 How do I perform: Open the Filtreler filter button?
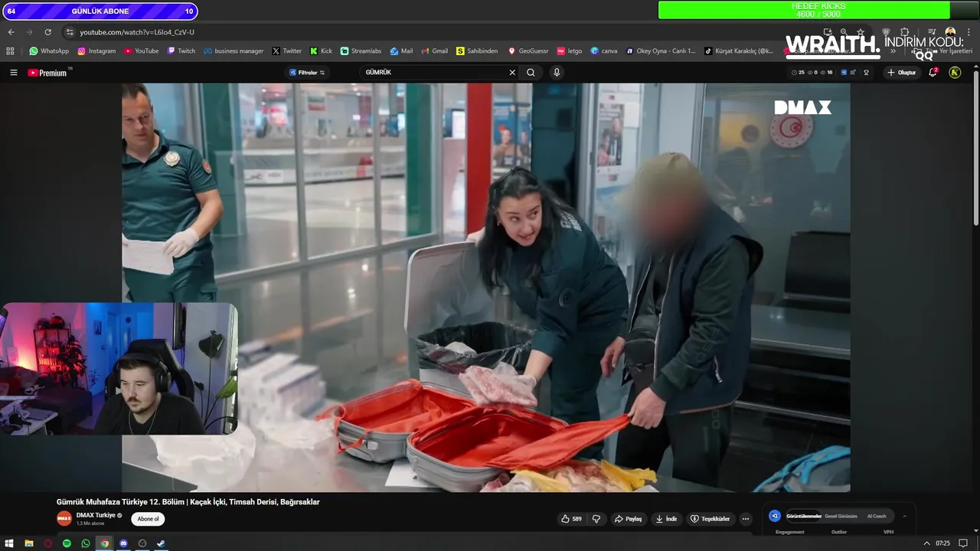coord(307,73)
